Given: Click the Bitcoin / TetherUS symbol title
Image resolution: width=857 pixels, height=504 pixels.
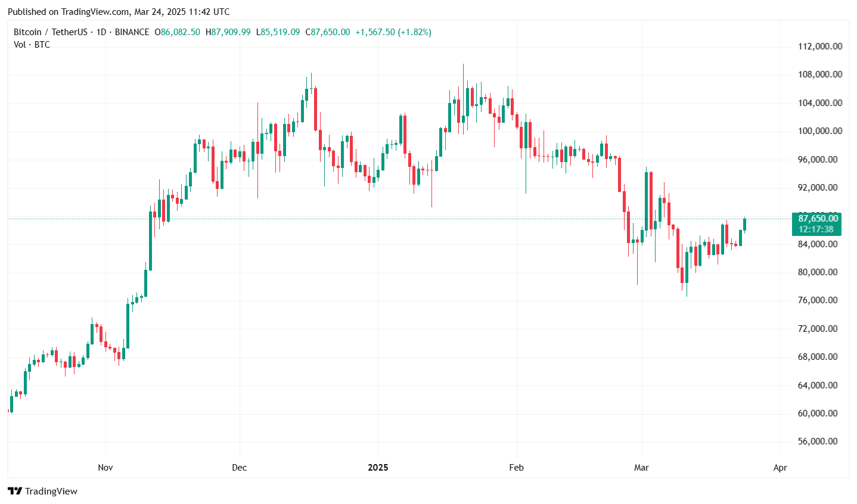Looking at the screenshot, I should click(50, 32).
